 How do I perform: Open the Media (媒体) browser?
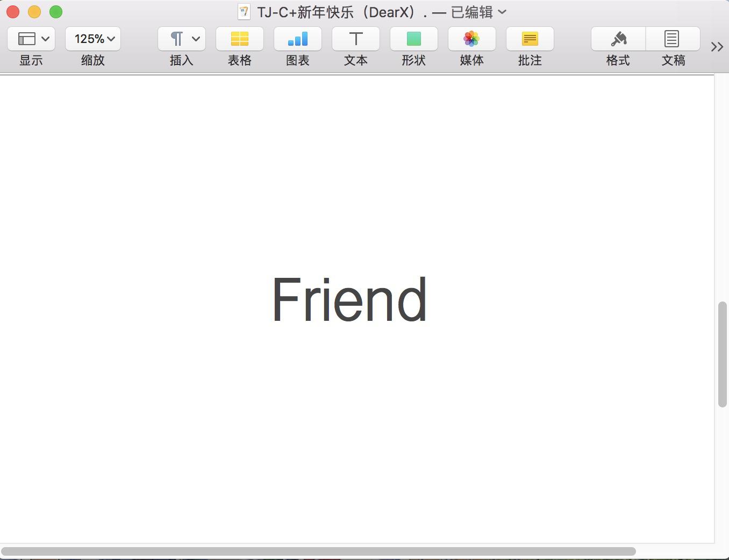pyautogui.click(x=472, y=39)
